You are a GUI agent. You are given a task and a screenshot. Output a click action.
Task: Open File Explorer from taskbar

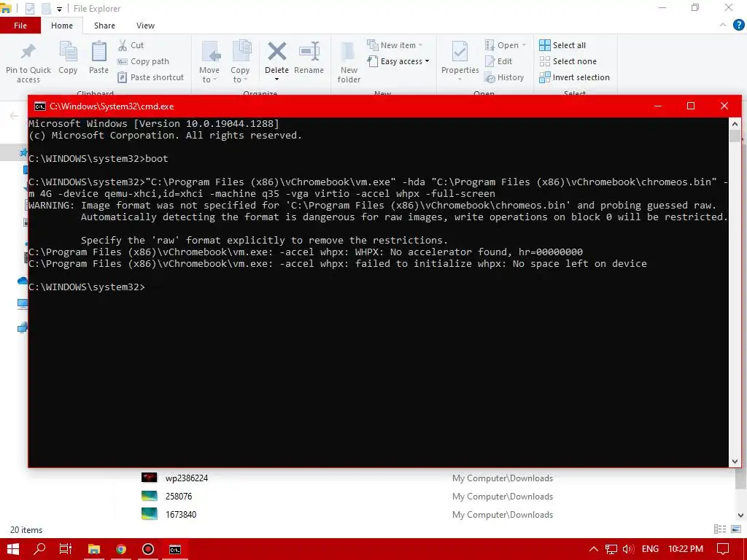tap(94, 549)
